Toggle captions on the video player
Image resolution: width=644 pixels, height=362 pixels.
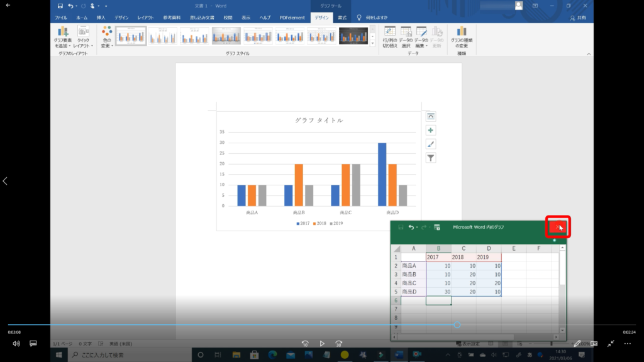tap(33, 344)
